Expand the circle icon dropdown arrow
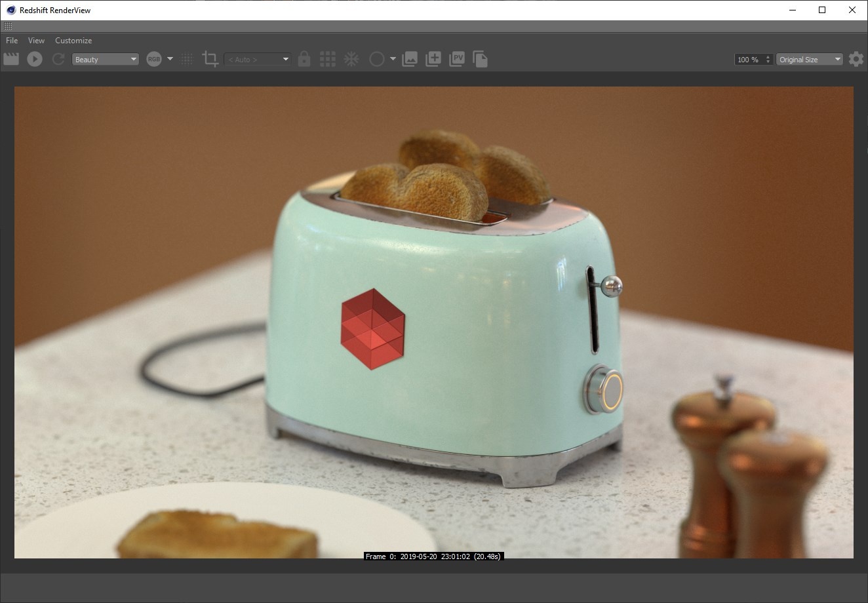868x603 pixels. (x=393, y=59)
